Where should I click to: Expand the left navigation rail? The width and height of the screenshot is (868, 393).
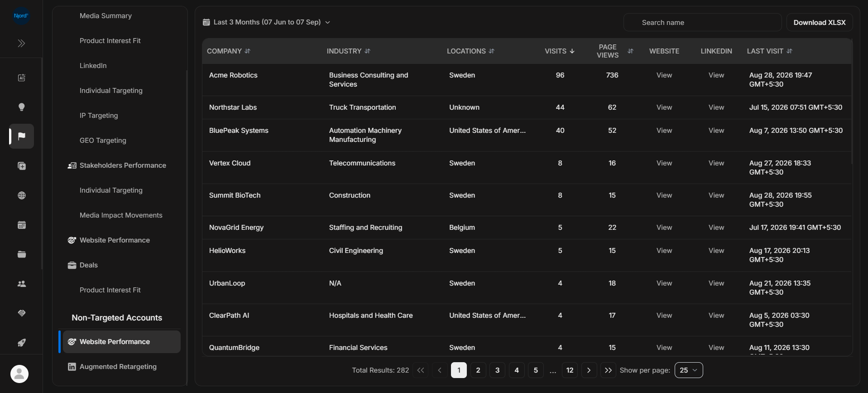tap(21, 44)
